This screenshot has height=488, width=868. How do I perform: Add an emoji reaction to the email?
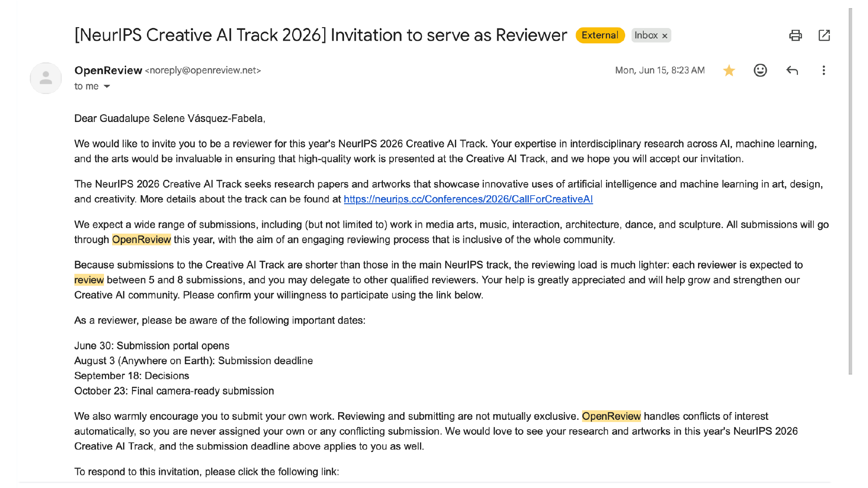point(760,70)
